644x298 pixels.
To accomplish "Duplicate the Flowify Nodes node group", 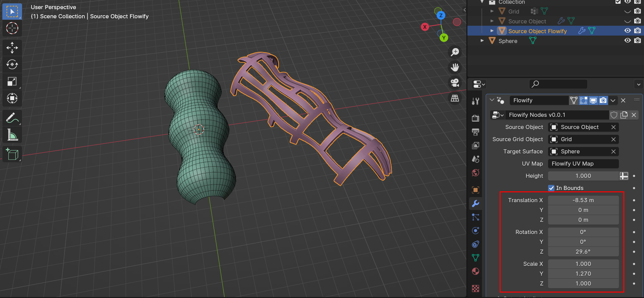I will pos(624,115).
